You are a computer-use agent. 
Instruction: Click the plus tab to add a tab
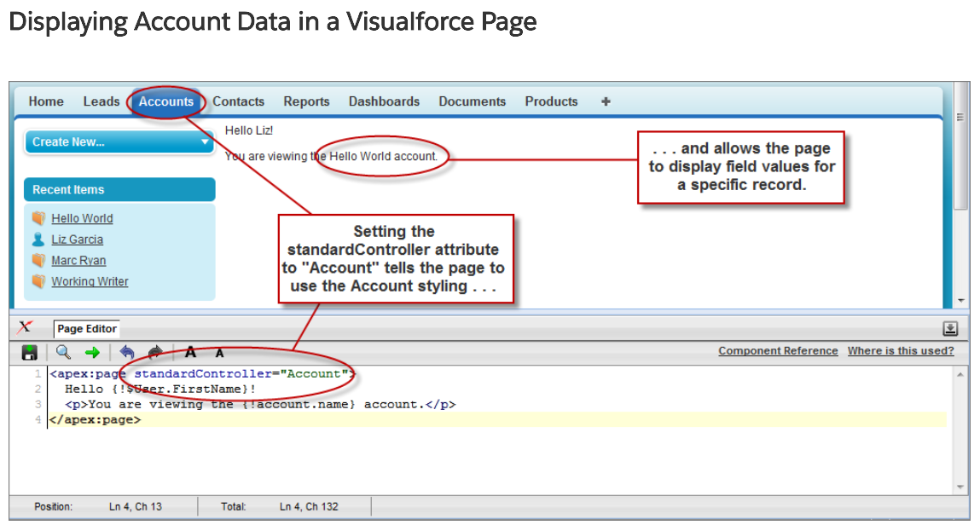coord(606,101)
